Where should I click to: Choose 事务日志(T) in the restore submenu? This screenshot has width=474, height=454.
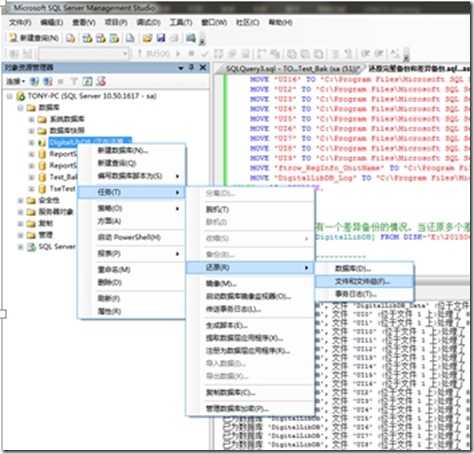tap(364, 294)
